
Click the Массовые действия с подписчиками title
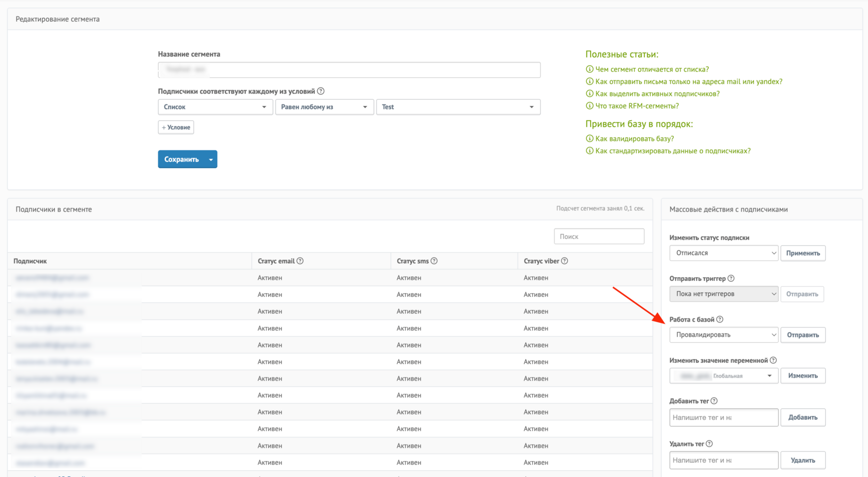pos(729,210)
